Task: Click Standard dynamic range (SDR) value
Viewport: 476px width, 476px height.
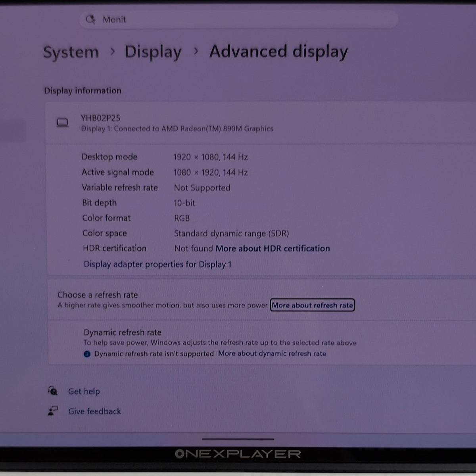Action: 231,234
